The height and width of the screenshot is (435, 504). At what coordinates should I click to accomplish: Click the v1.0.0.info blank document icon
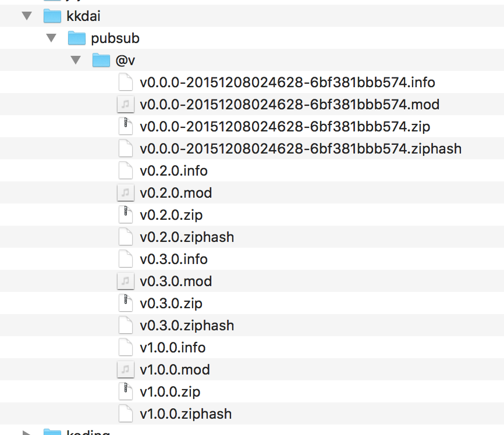point(125,347)
